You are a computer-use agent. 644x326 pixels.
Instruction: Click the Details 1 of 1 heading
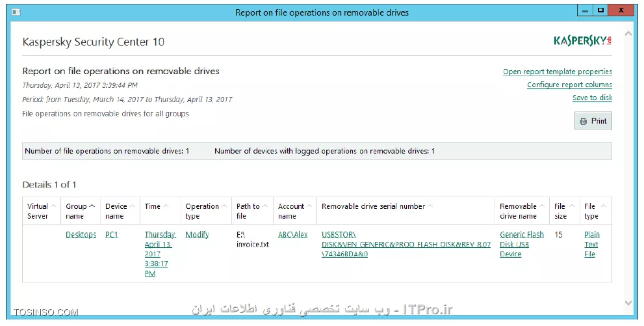coord(49,185)
